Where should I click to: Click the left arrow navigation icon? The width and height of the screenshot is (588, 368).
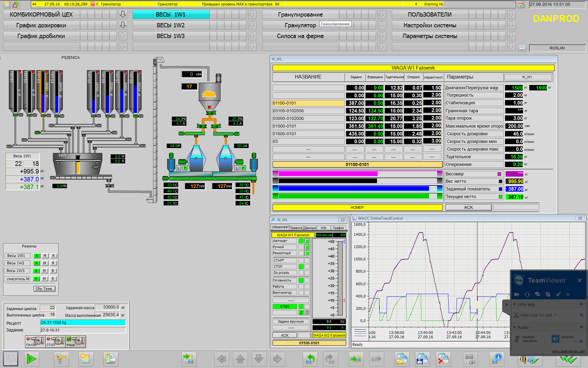[221, 358]
